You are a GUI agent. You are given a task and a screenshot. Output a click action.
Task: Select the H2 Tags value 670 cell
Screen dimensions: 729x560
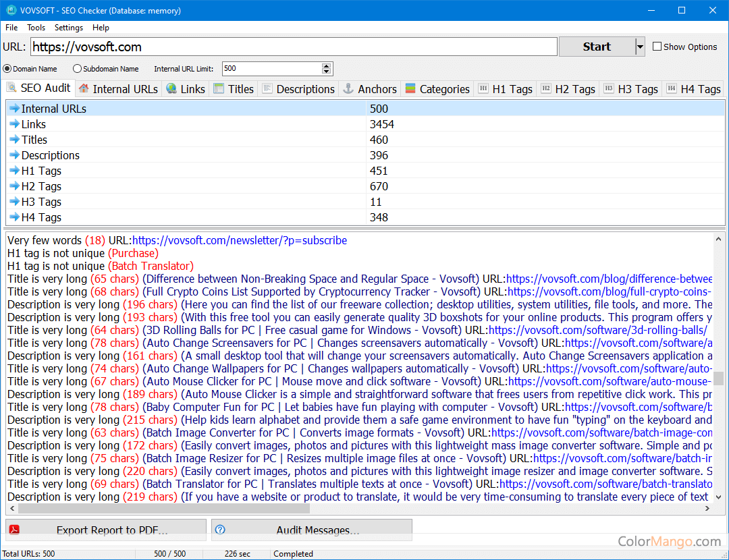(545, 186)
